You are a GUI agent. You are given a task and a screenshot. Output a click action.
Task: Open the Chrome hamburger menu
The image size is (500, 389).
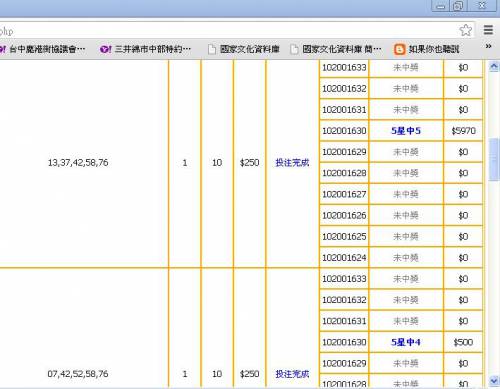click(488, 30)
